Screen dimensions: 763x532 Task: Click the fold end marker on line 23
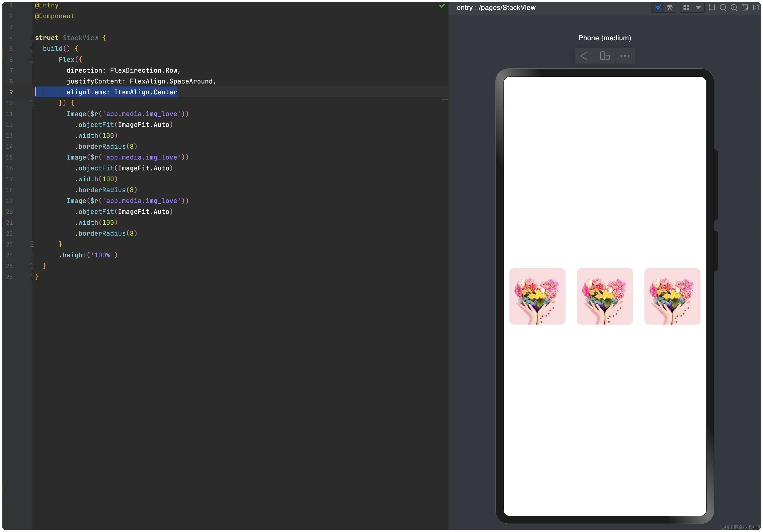tap(32, 244)
